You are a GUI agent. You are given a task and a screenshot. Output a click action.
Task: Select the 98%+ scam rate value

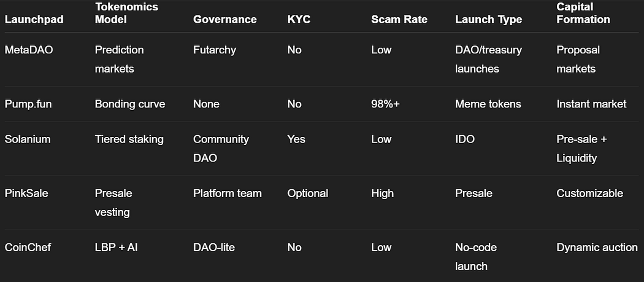click(385, 104)
